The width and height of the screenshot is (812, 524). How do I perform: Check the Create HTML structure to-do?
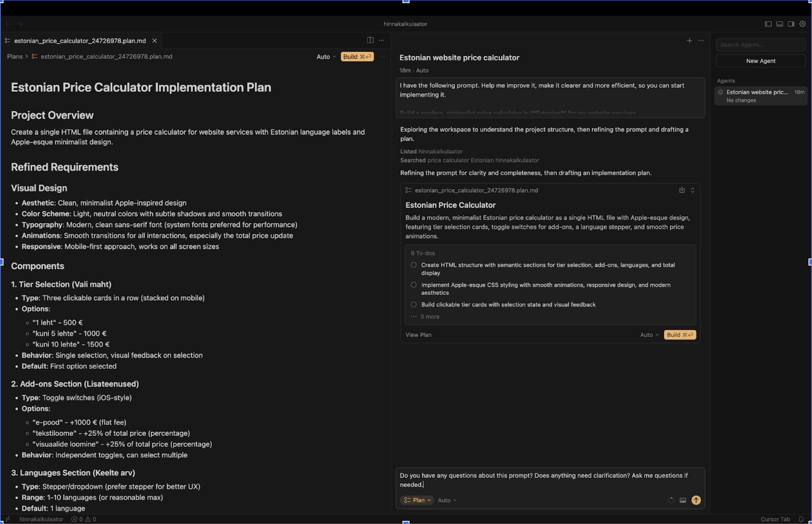(413, 265)
